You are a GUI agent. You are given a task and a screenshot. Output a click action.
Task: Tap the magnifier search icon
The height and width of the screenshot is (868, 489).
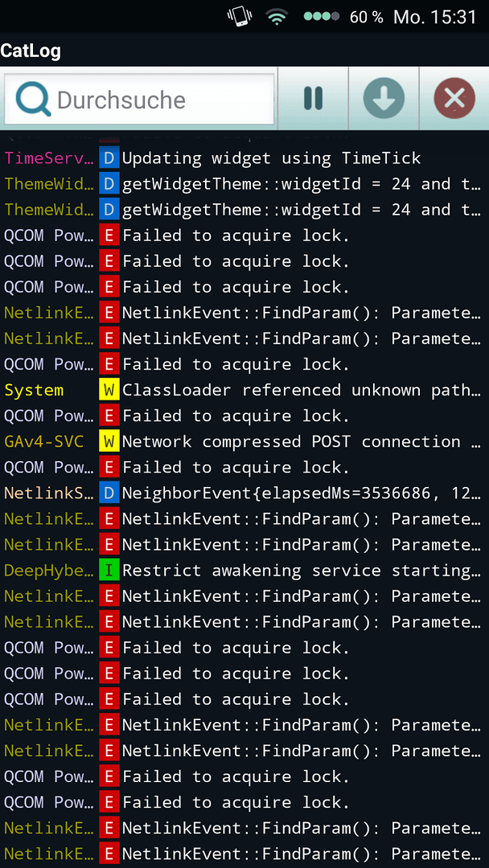pyautogui.click(x=33, y=100)
